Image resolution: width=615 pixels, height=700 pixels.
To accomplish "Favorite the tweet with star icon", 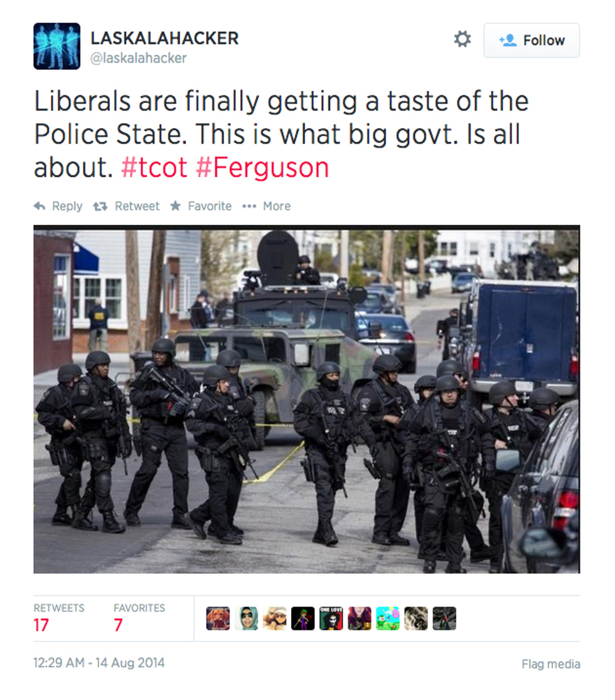I will click(x=175, y=205).
